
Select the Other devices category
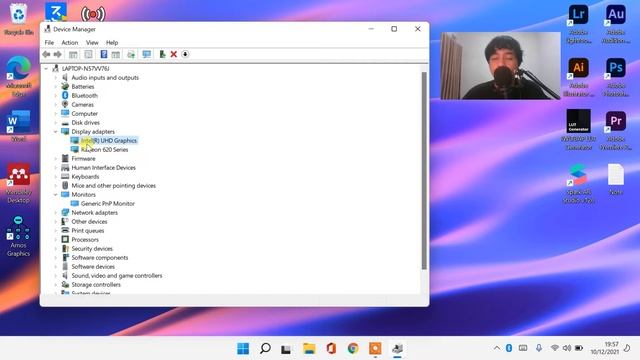coord(89,222)
